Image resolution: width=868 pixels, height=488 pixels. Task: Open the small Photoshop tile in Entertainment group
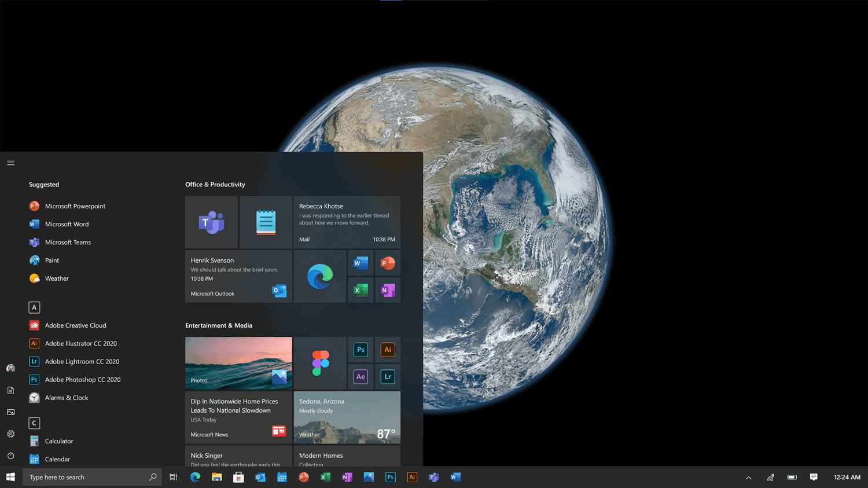coord(361,350)
